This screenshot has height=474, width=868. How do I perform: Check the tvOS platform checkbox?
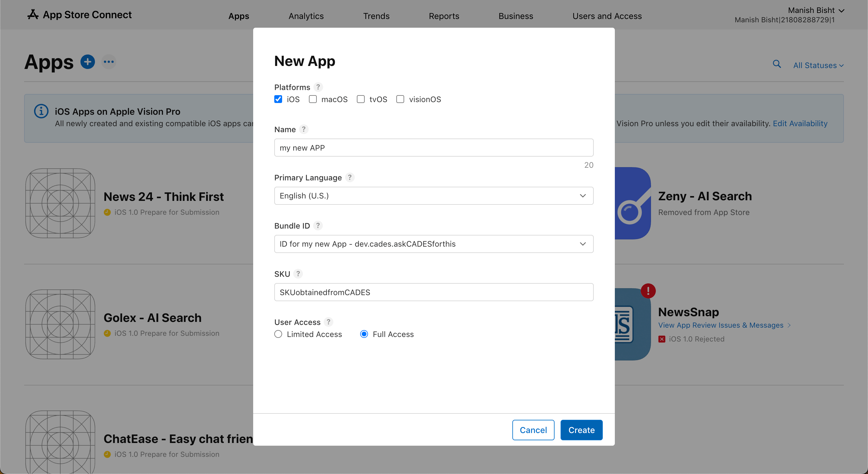pos(360,99)
